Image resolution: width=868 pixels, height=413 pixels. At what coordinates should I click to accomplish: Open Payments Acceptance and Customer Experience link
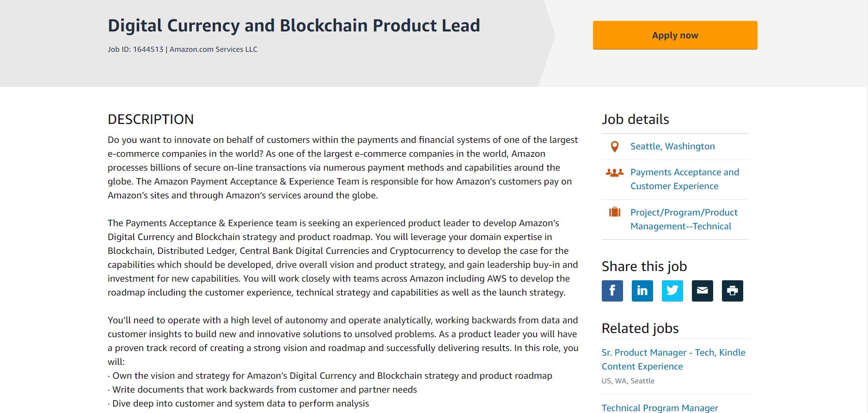pyautogui.click(x=685, y=179)
